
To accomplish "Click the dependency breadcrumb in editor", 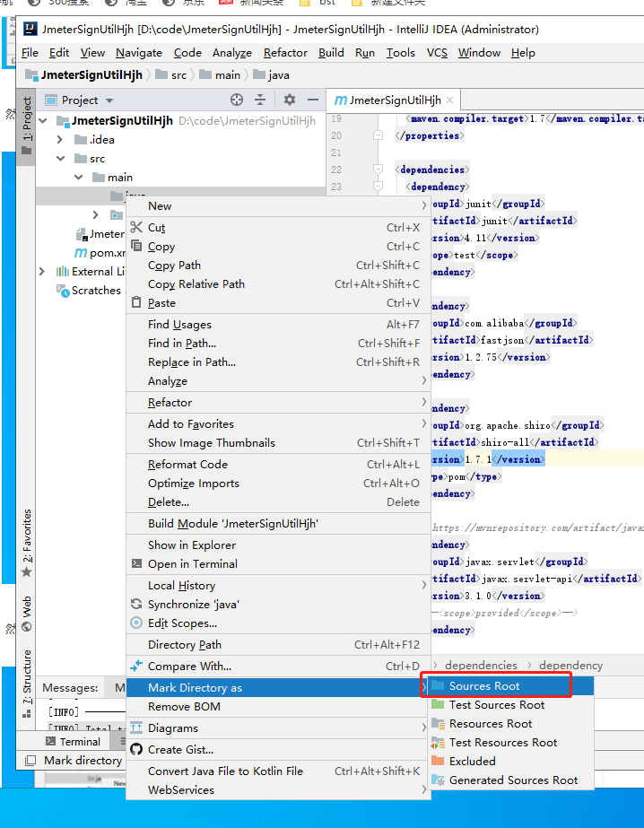I will 570,665.
